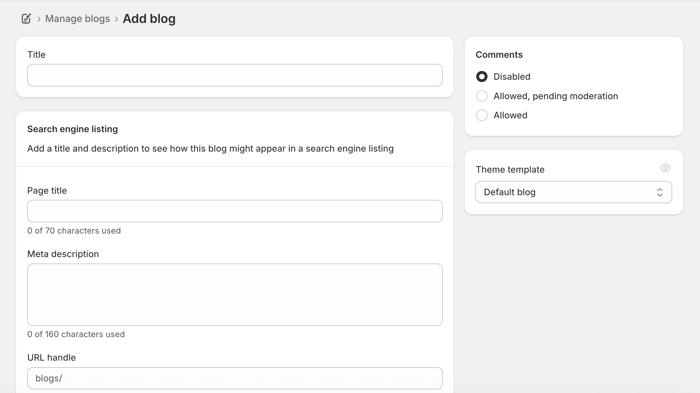Select the Allowed comments option
Image resolution: width=700 pixels, height=393 pixels.
click(x=482, y=115)
